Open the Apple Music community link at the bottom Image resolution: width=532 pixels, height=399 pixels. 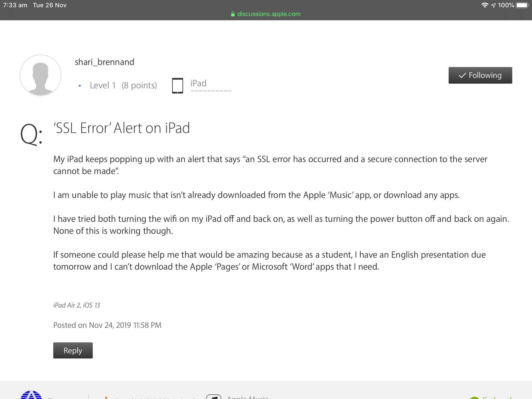(x=248, y=397)
